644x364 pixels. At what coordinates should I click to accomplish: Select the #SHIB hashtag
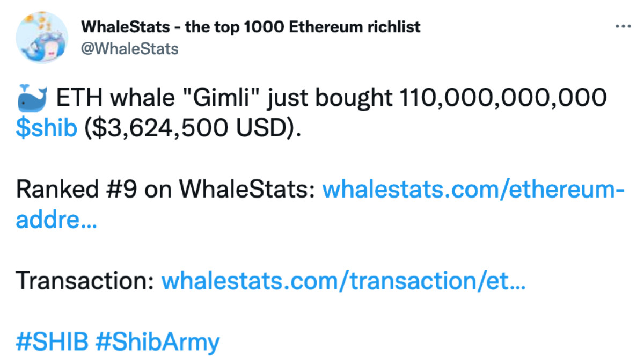[x=52, y=341]
